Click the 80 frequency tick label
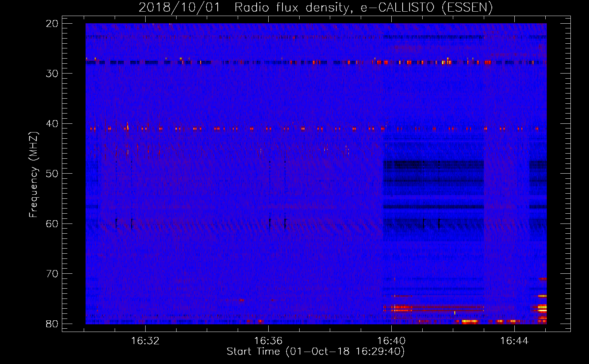This screenshot has height=364, width=589. pyautogui.click(x=52, y=324)
